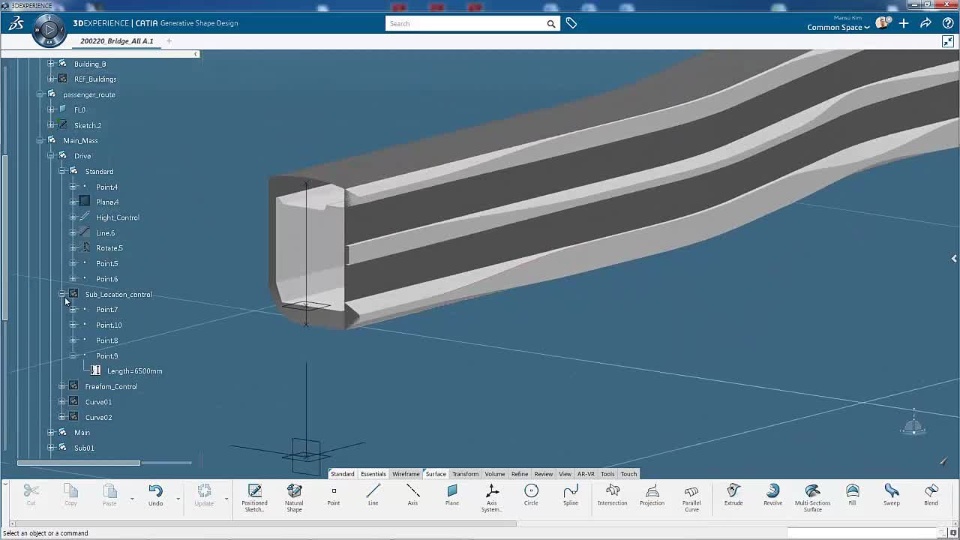Click the fullscreen expand icon

pos(948,41)
